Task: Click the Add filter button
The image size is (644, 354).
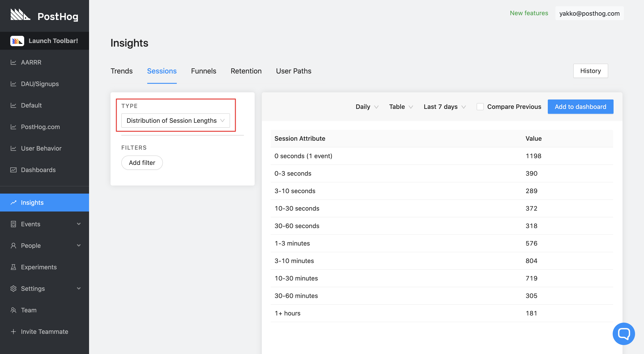Action: [142, 163]
